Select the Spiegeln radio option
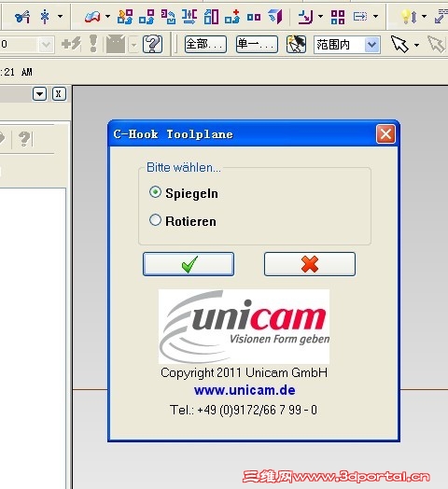Screen dimensions: 448x489 [x=155, y=192]
